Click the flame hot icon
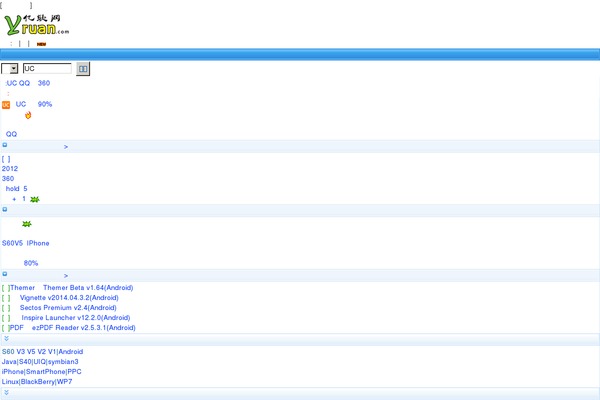 [28, 115]
